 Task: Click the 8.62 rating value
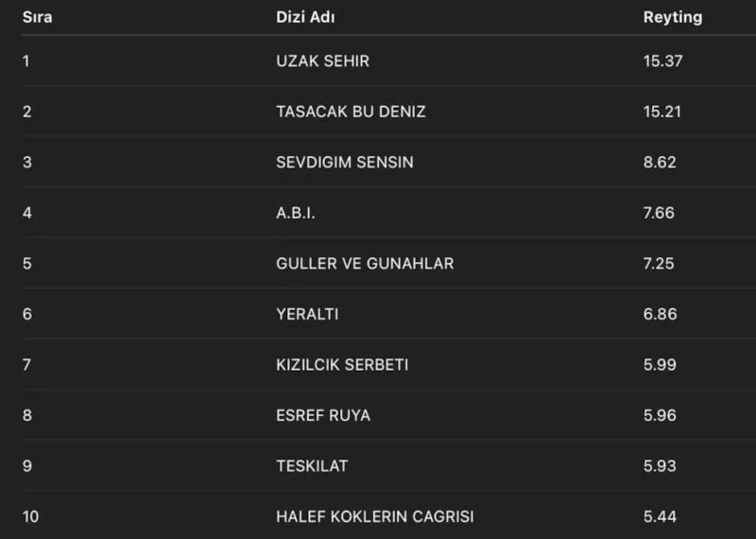coord(660,163)
